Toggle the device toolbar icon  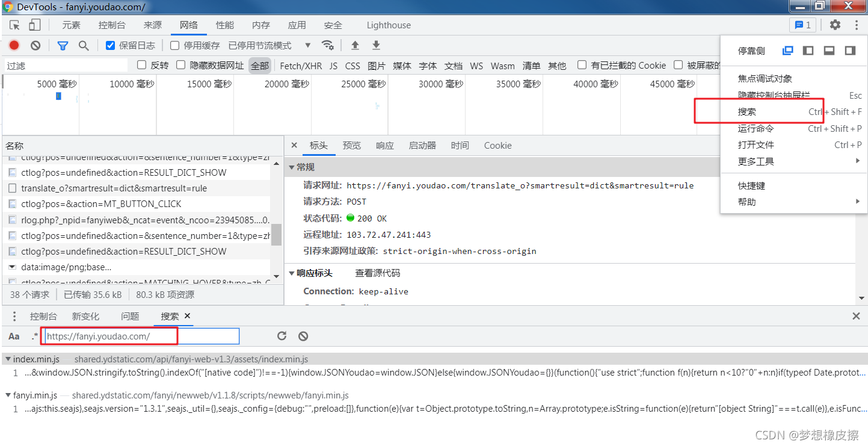pyautogui.click(x=34, y=25)
